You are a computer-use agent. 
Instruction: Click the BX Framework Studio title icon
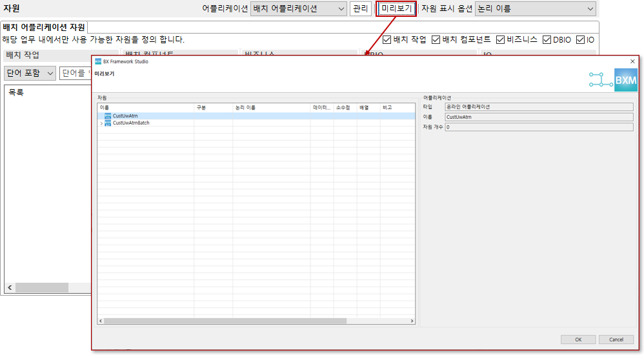point(98,62)
